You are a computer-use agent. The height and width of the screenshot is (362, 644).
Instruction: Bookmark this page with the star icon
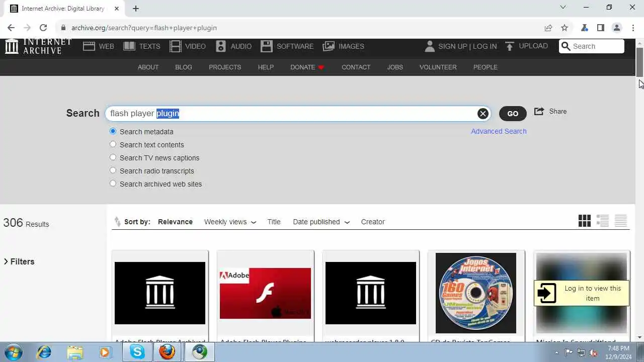click(565, 28)
